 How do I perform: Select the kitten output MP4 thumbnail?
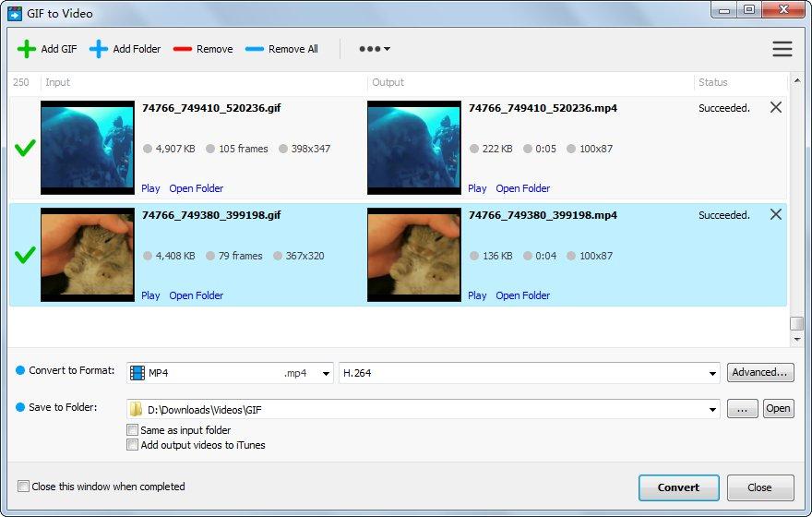pyautogui.click(x=413, y=255)
